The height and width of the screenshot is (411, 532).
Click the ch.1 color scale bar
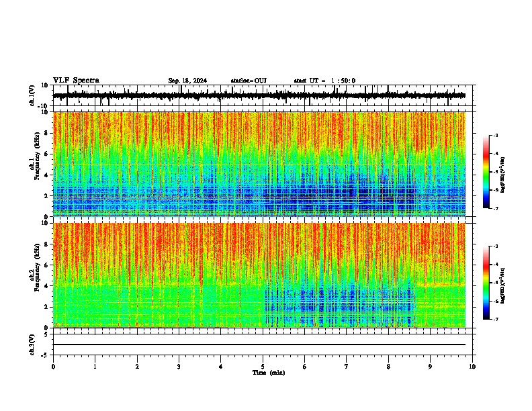pyautogui.click(x=486, y=172)
